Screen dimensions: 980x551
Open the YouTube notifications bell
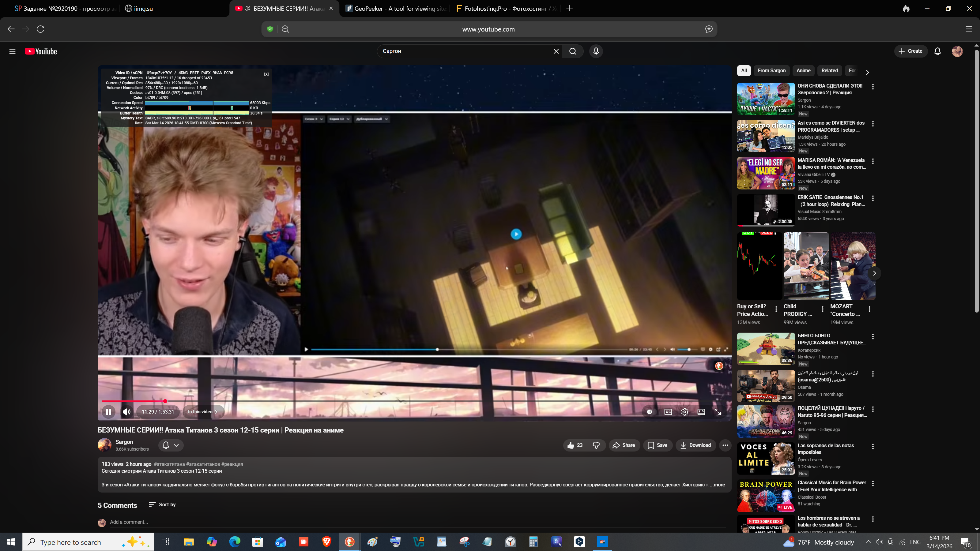click(x=937, y=51)
